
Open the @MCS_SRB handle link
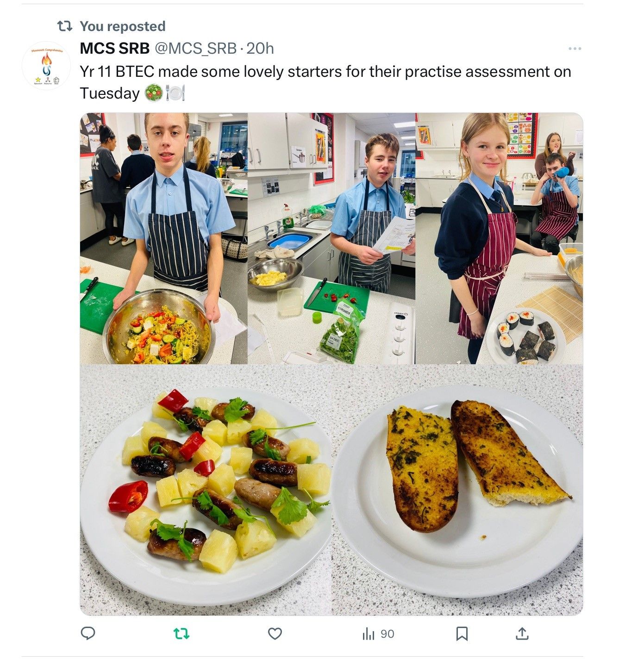195,48
